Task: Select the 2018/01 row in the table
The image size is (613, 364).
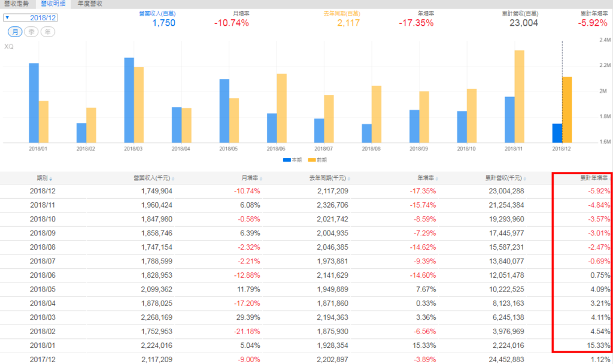Action: (306, 346)
